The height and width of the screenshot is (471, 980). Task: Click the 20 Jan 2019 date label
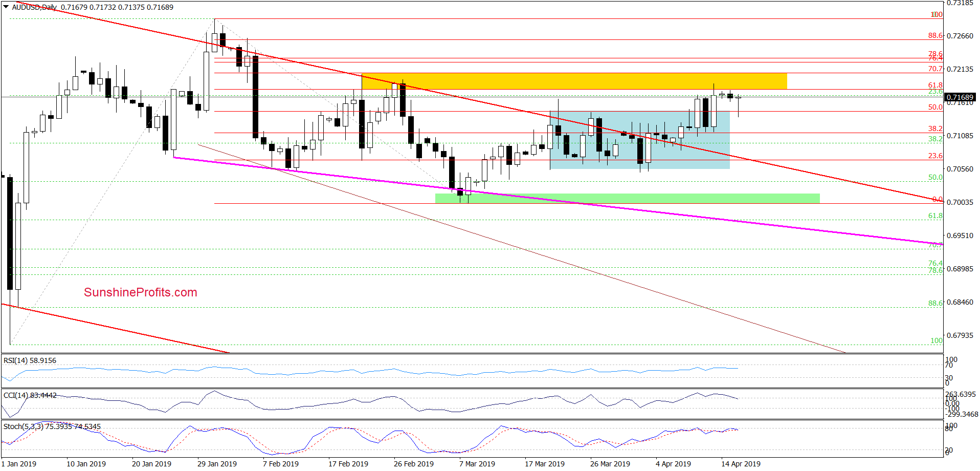(151, 464)
